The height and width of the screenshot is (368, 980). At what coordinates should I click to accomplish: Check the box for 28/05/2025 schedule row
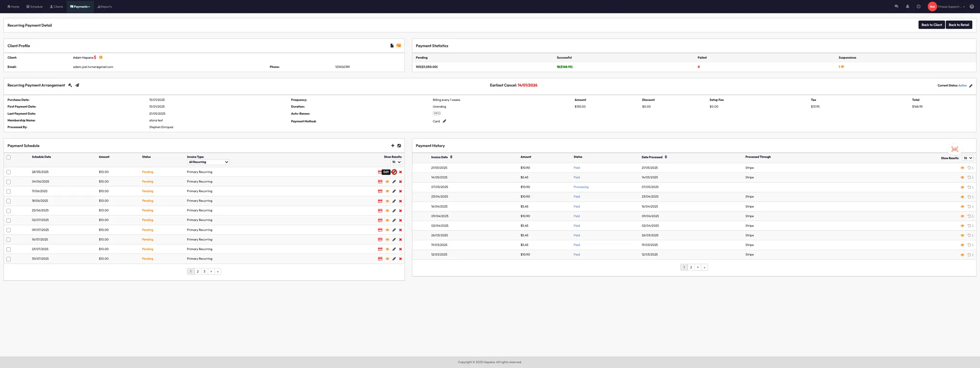pos(9,172)
